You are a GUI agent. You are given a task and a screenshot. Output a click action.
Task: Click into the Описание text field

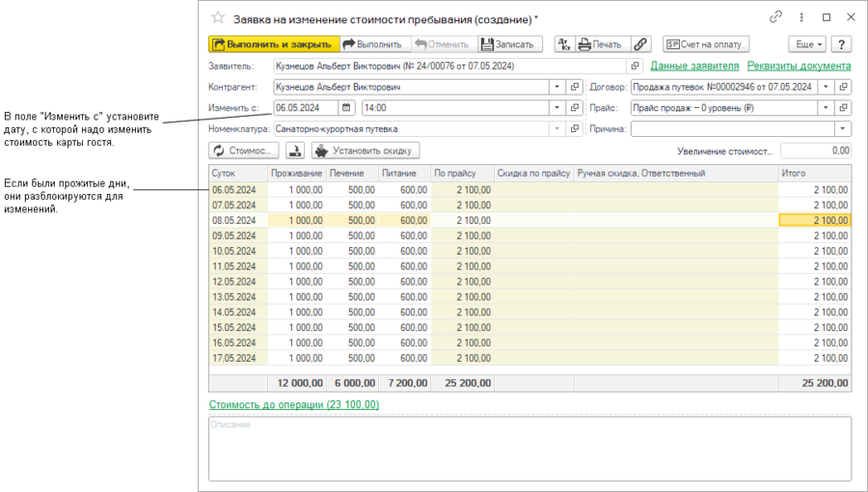(x=529, y=449)
